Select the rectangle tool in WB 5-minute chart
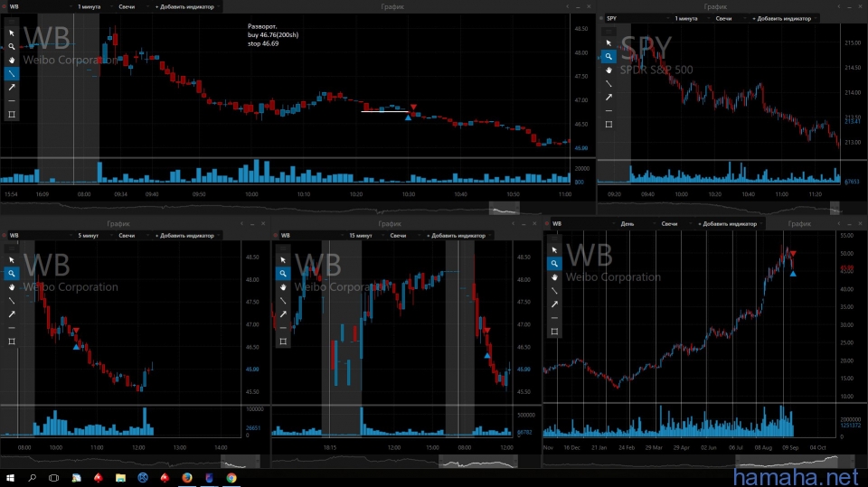 pyautogui.click(x=12, y=342)
